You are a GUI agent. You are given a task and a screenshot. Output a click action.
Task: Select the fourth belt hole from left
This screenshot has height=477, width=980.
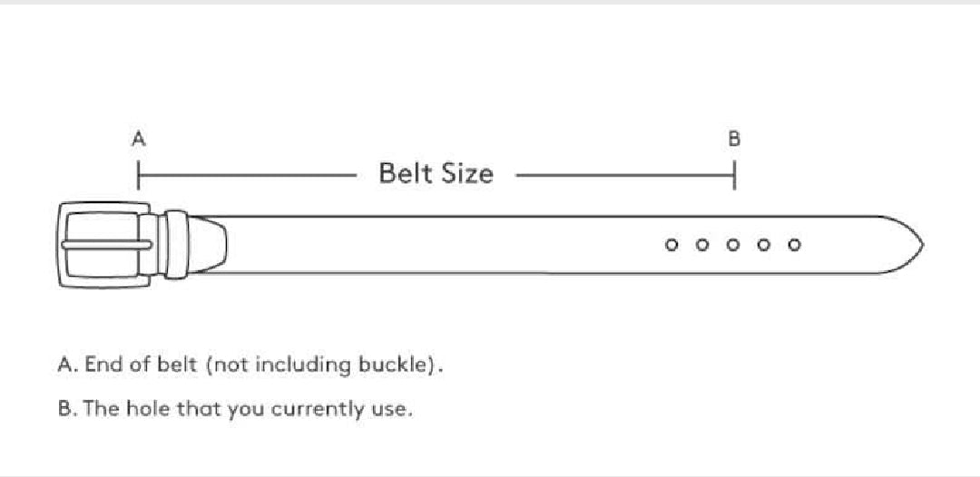pyautogui.click(x=764, y=245)
